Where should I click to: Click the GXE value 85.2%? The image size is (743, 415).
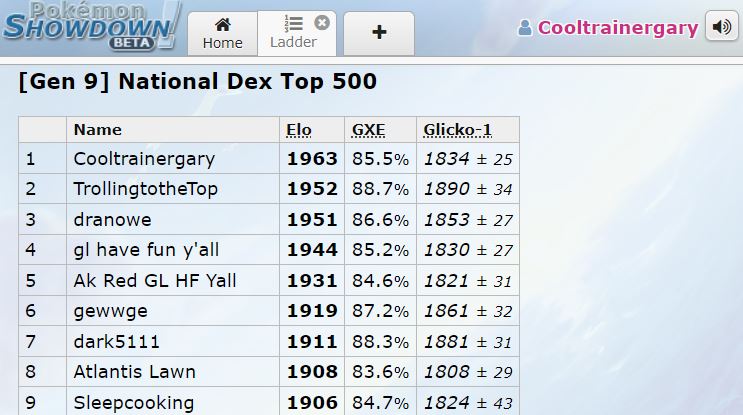click(381, 250)
